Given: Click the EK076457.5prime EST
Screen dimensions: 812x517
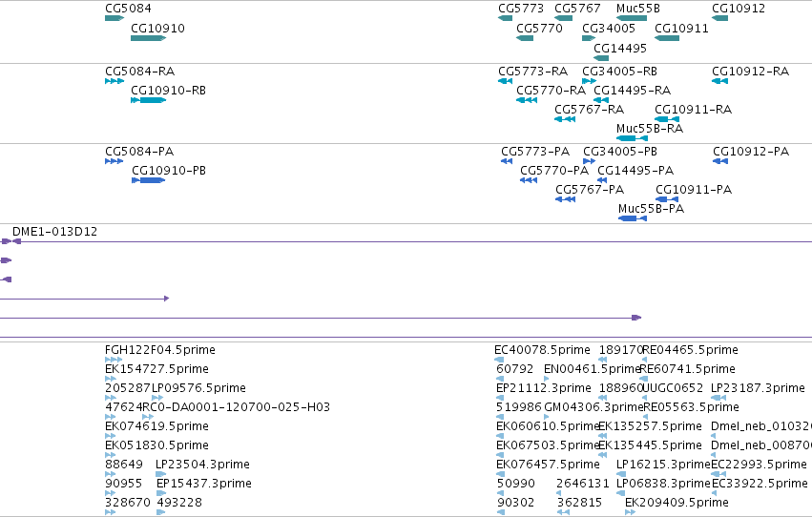Looking at the screenshot, I should [500, 474].
